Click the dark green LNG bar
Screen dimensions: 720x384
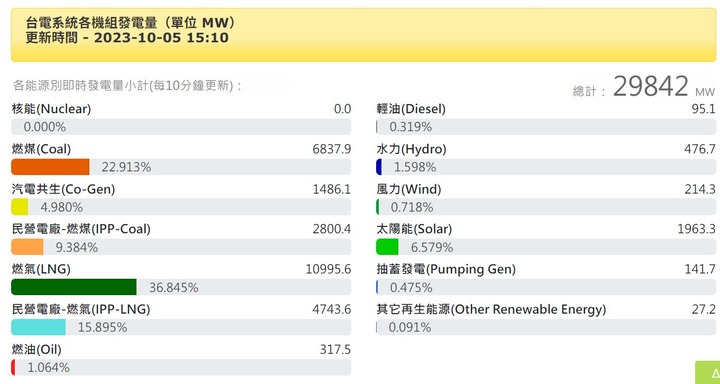(x=74, y=287)
